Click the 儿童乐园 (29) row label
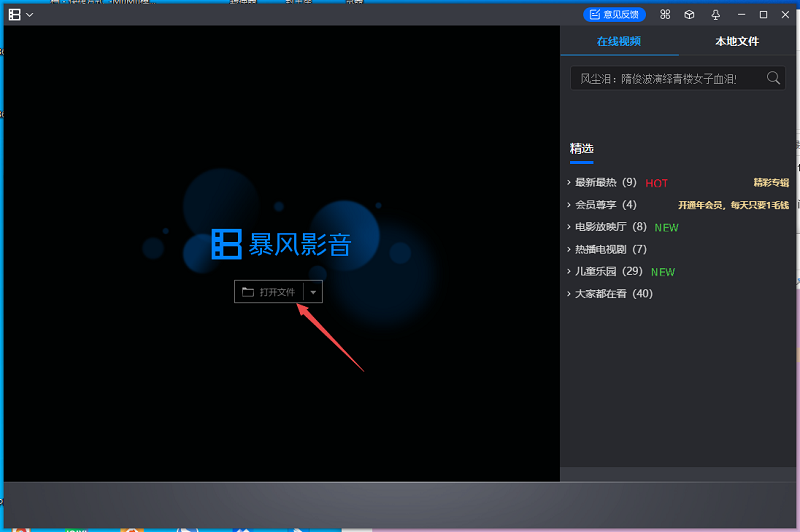 pos(609,271)
